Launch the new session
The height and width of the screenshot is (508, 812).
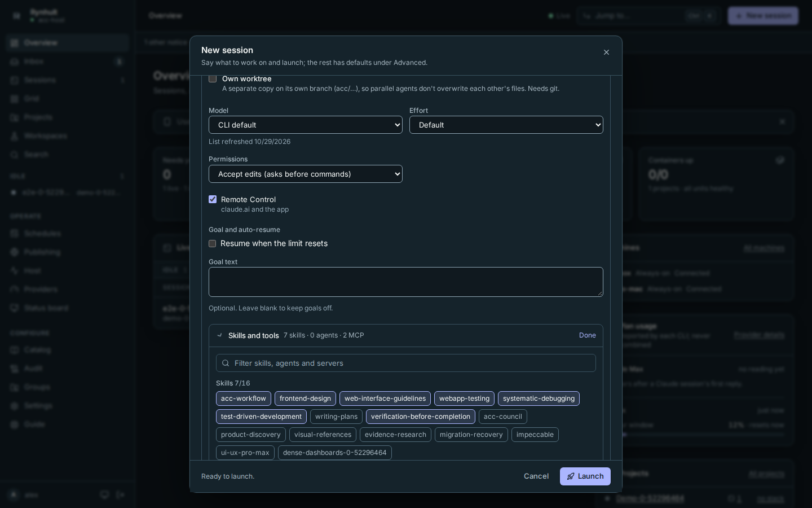(585, 476)
